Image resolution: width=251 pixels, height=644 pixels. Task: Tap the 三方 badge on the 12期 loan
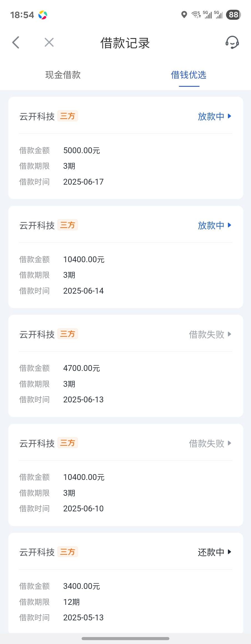[x=67, y=552]
